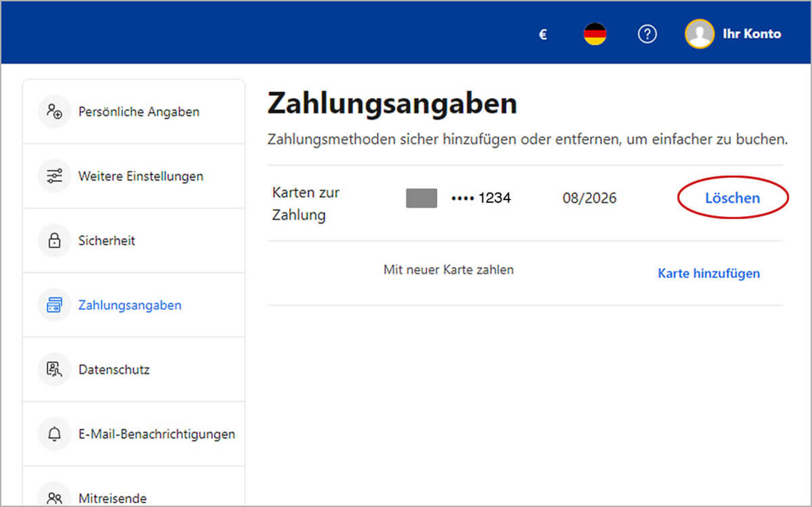Click the gray card brand thumbnail

(421, 198)
